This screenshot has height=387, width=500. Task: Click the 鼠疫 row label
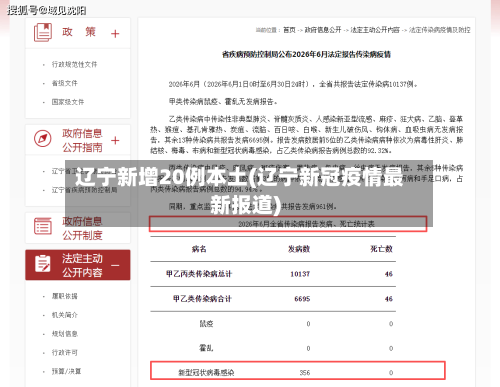[x=206, y=323]
